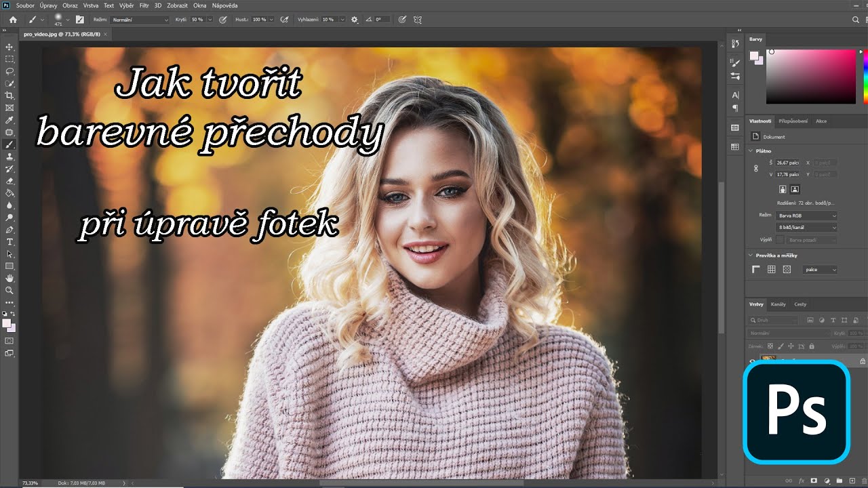Open the palce units dropdown
This screenshot has height=488, width=868.
pyautogui.click(x=820, y=269)
